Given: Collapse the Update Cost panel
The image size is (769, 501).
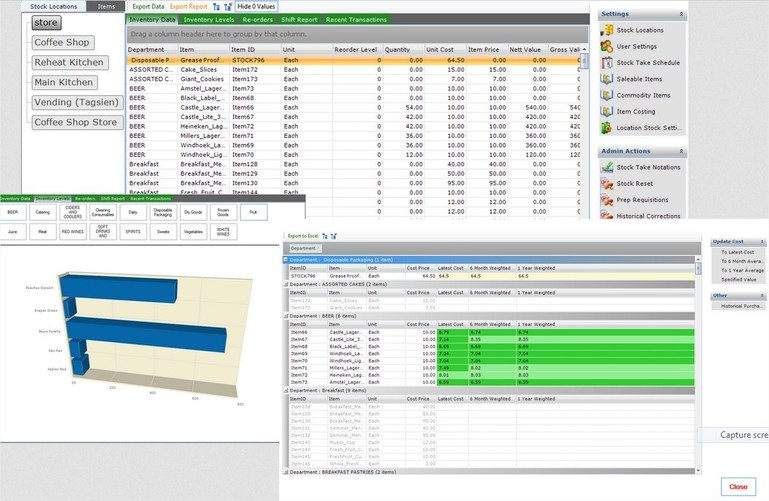Looking at the screenshot, I should pyautogui.click(x=762, y=242).
